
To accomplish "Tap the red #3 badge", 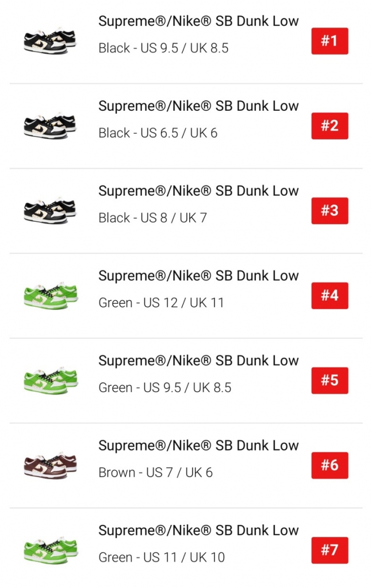I will click(329, 211).
